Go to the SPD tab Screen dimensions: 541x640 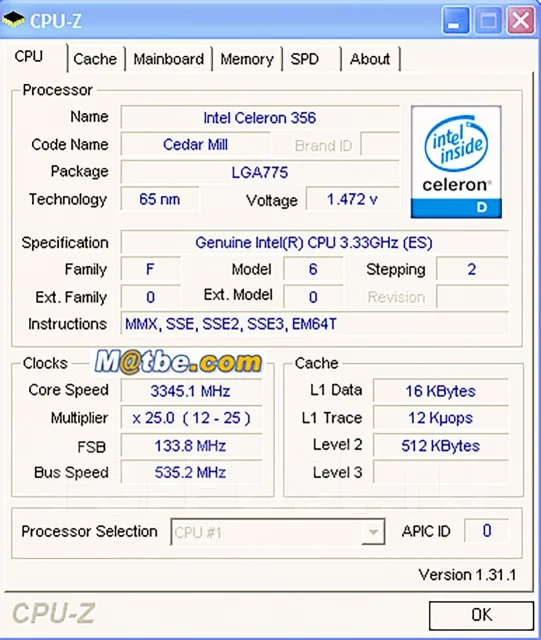tap(305, 59)
